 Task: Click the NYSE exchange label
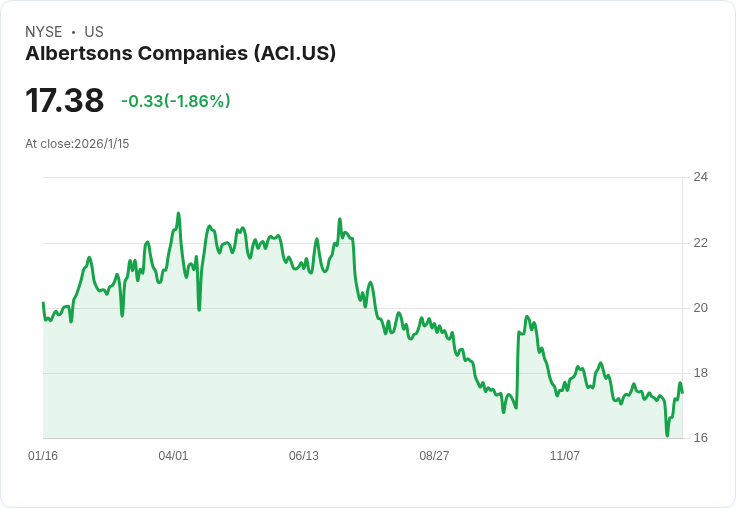44,32
